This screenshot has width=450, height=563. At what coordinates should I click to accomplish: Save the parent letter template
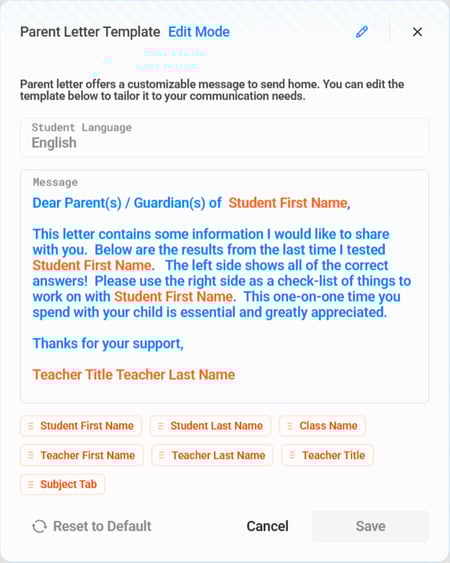pos(370,526)
